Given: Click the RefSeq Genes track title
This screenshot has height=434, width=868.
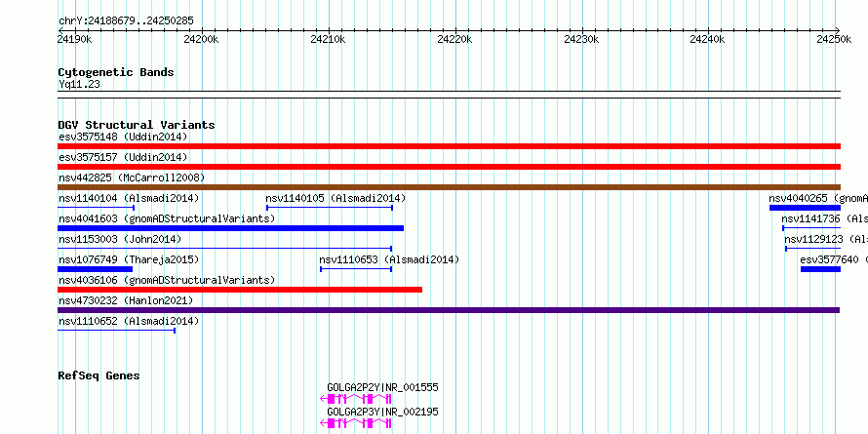Looking at the screenshot, I should click(99, 375).
